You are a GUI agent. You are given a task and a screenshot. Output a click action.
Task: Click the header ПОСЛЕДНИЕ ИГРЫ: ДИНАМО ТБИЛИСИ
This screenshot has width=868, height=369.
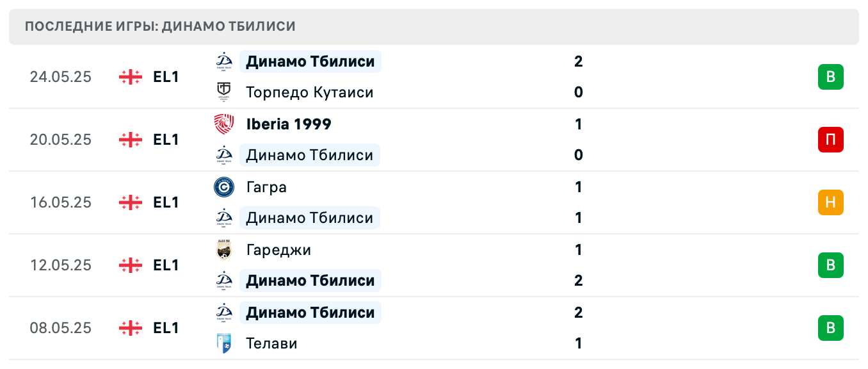tap(159, 26)
